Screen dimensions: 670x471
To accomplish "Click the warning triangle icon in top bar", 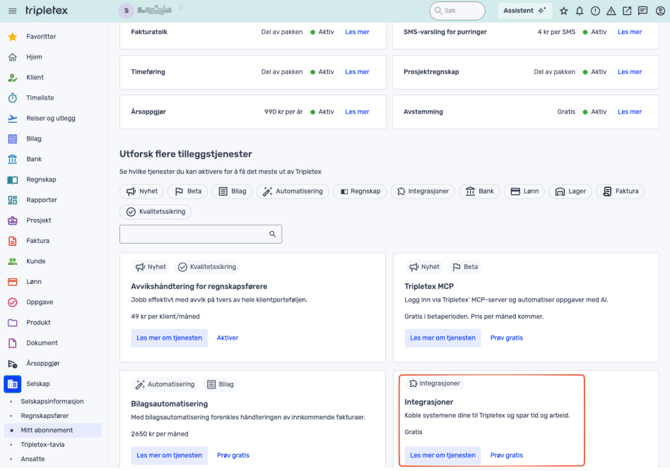I will 611,11.
